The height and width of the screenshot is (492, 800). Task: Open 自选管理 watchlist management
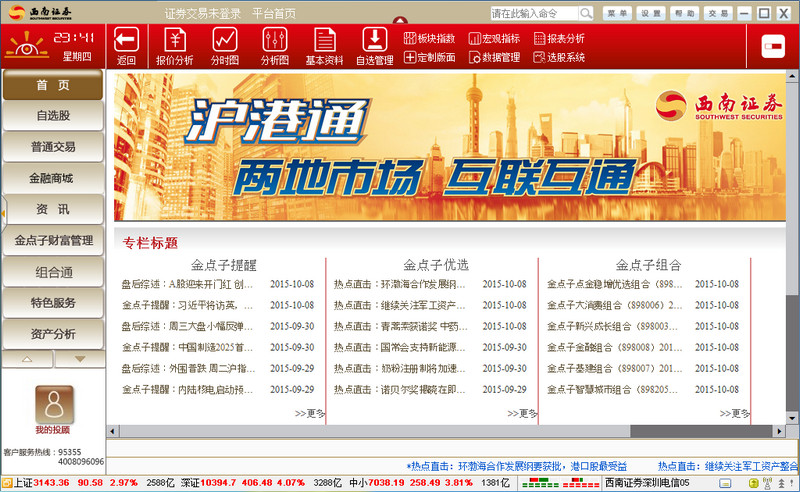click(374, 46)
